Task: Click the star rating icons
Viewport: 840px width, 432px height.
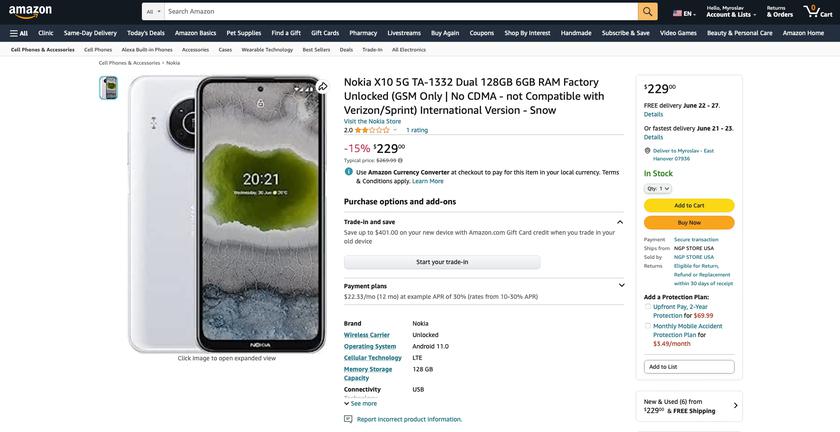Action: coord(372,130)
